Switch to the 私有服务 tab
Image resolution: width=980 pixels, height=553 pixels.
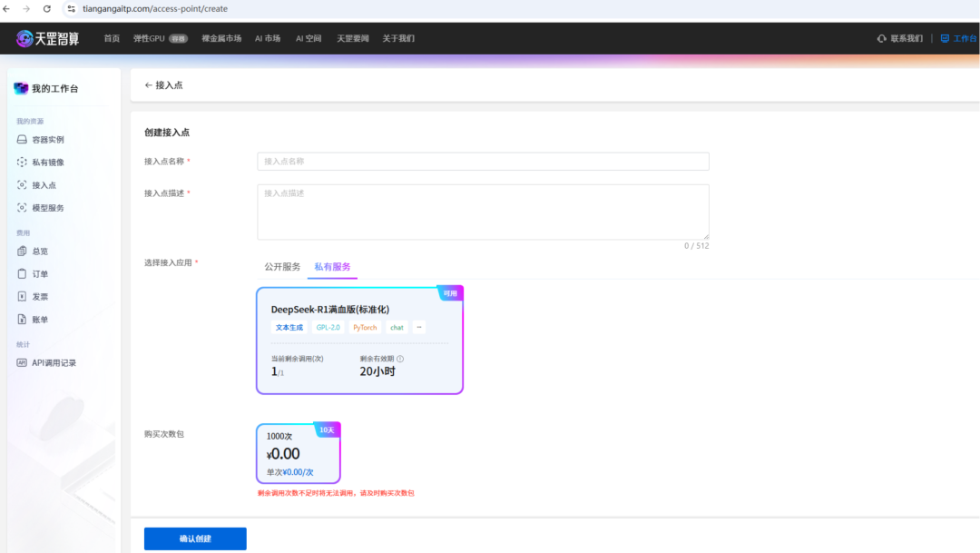click(332, 266)
